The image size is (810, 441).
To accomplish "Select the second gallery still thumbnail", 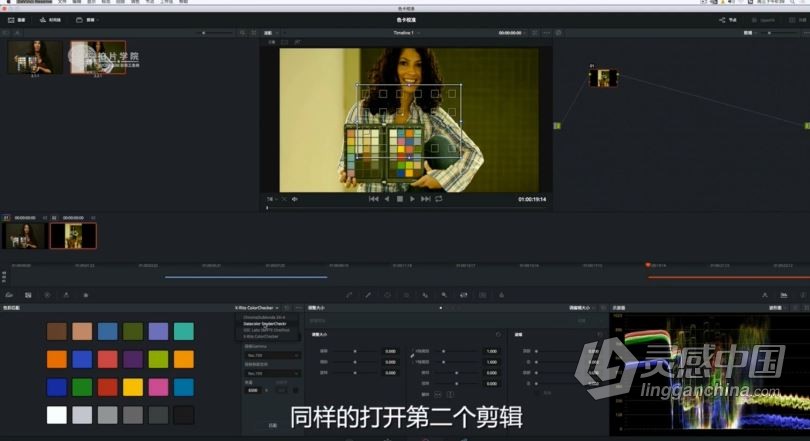I will click(x=98, y=57).
